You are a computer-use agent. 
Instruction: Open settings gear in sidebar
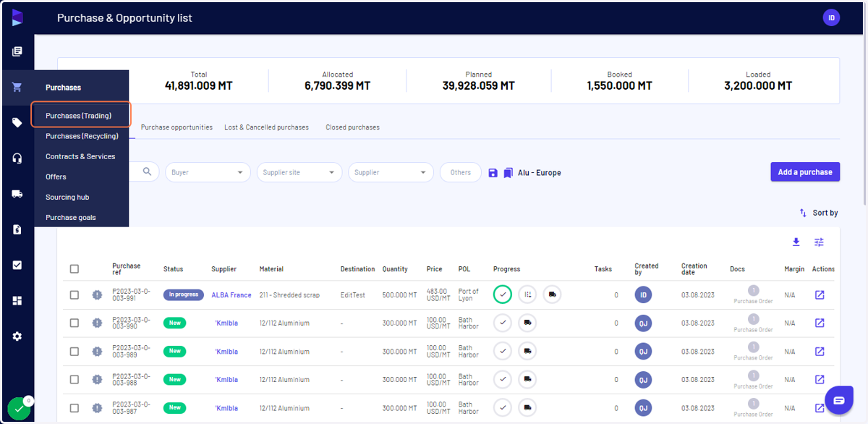(17, 336)
